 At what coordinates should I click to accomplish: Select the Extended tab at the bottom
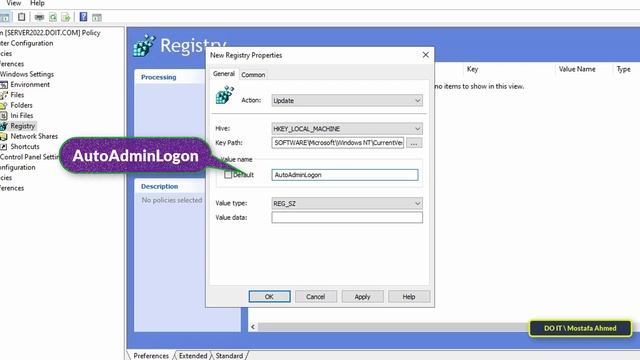coord(193,356)
